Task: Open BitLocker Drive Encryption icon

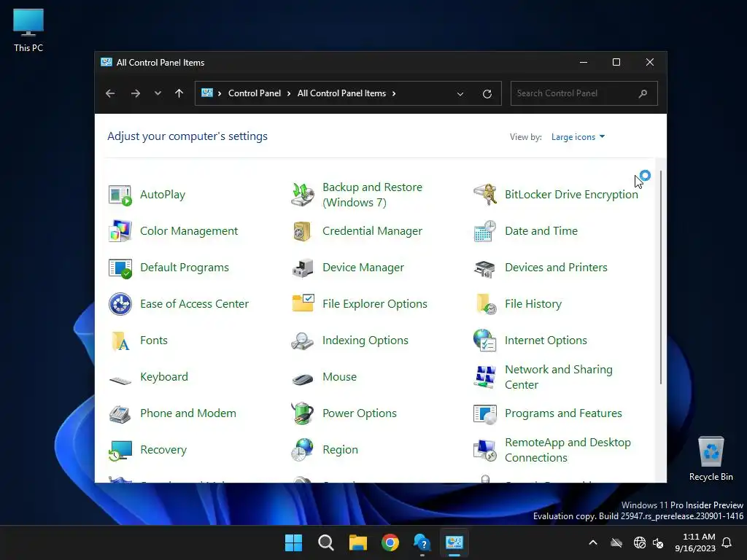Action: point(485,195)
